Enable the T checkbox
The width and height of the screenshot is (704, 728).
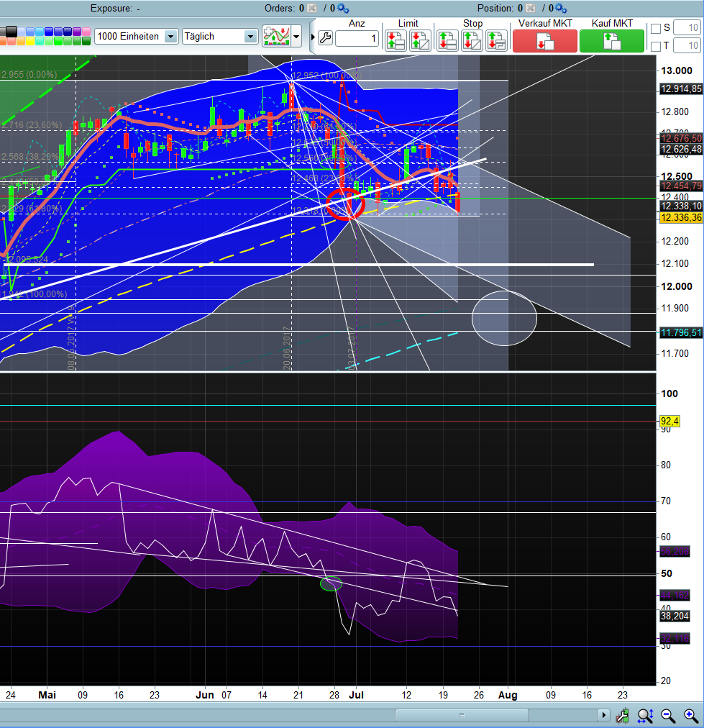pyautogui.click(x=655, y=47)
